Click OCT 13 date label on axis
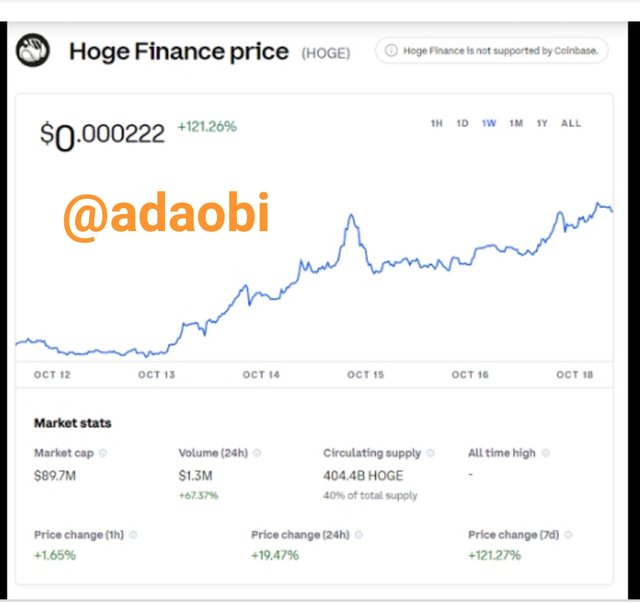The image size is (640, 604). click(157, 375)
